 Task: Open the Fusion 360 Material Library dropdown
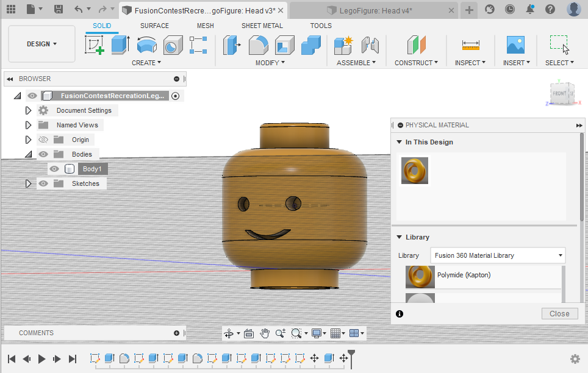coord(498,255)
